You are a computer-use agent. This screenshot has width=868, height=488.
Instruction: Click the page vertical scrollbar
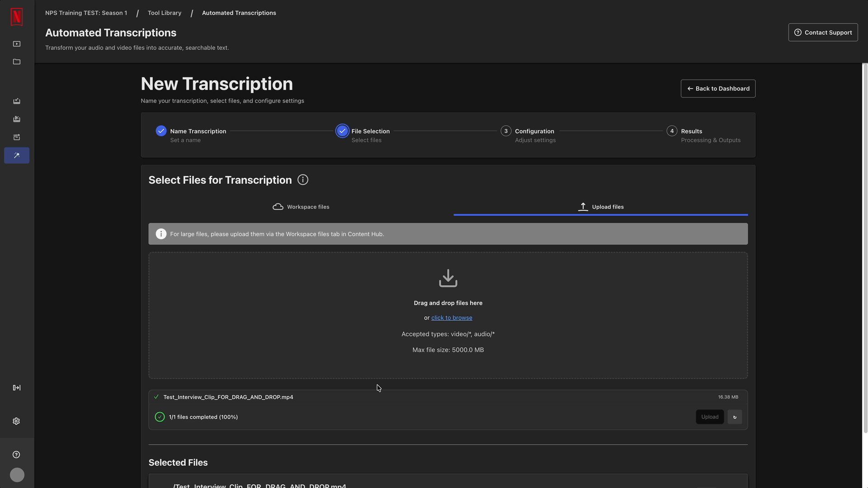(865, 249)
